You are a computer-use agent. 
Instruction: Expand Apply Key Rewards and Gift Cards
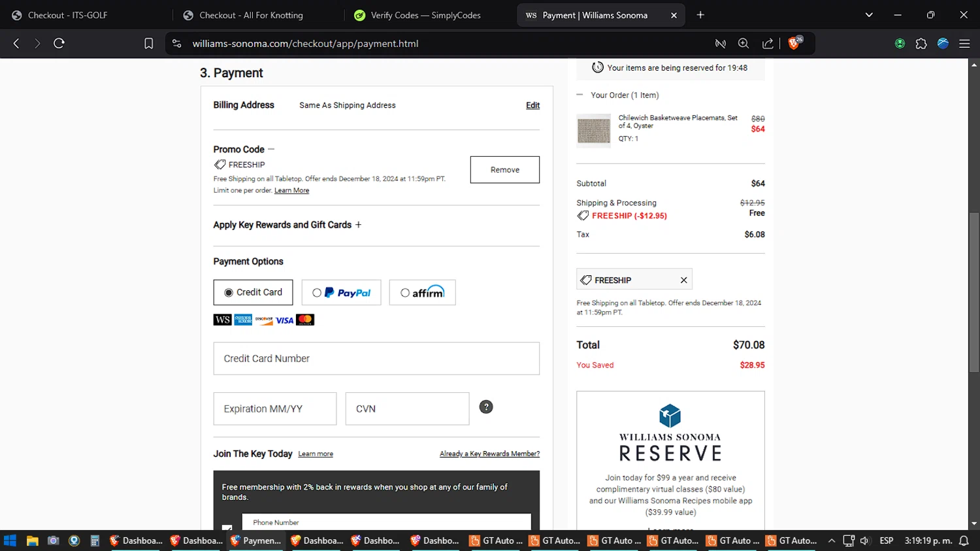[358, 224]
